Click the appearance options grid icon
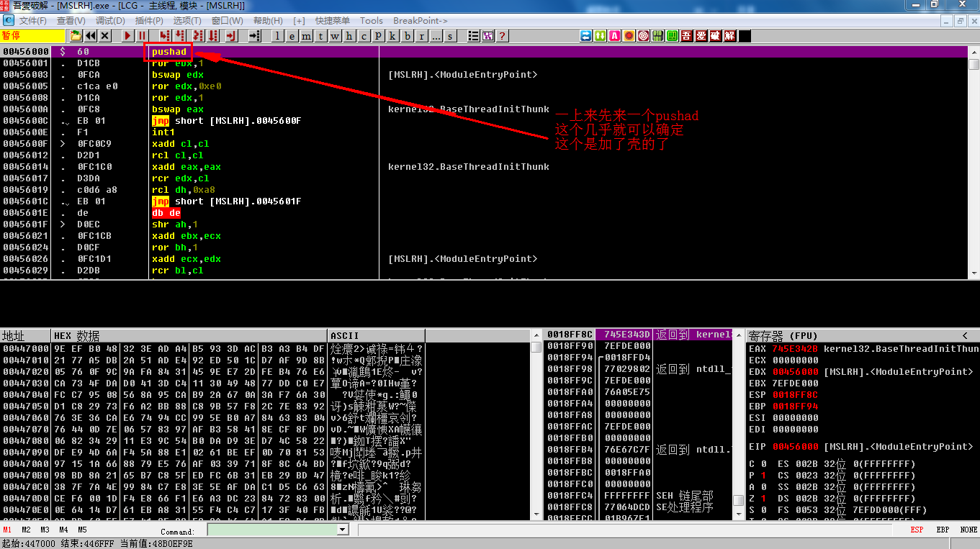The height and width of the screenshot is (549, 980). pyautogui.click(x=488, y=36)
